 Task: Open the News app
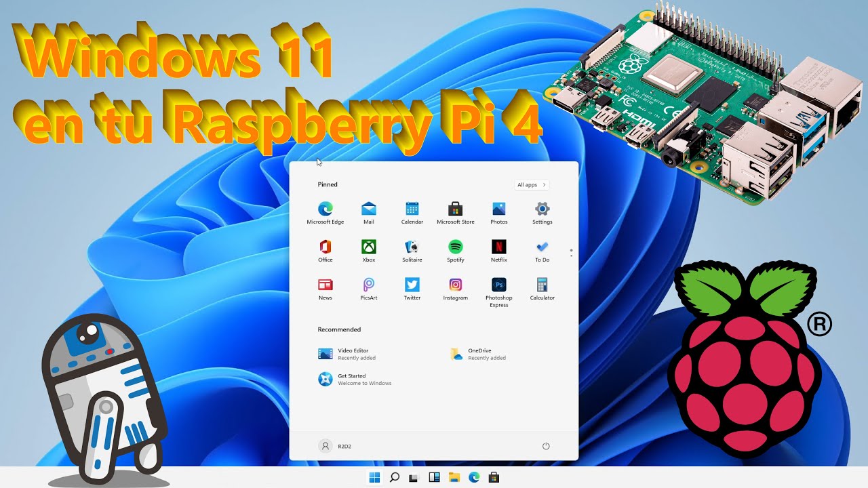(325, 289)
